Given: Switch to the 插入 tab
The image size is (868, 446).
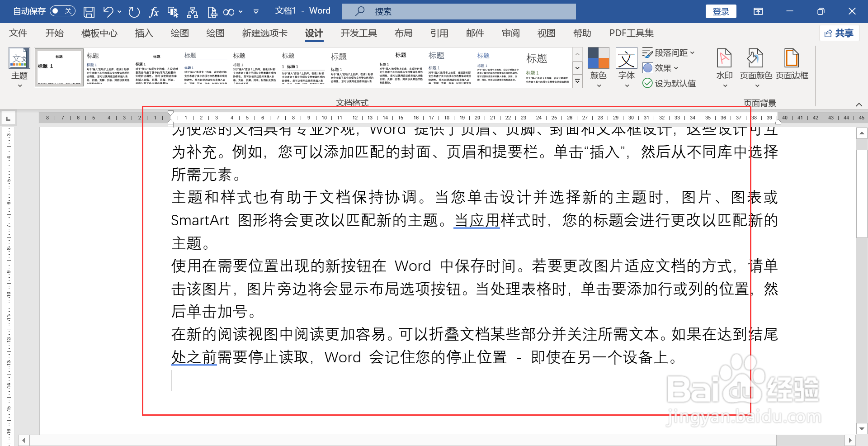Looking at the screenshot, I should [x=144, y=33].
